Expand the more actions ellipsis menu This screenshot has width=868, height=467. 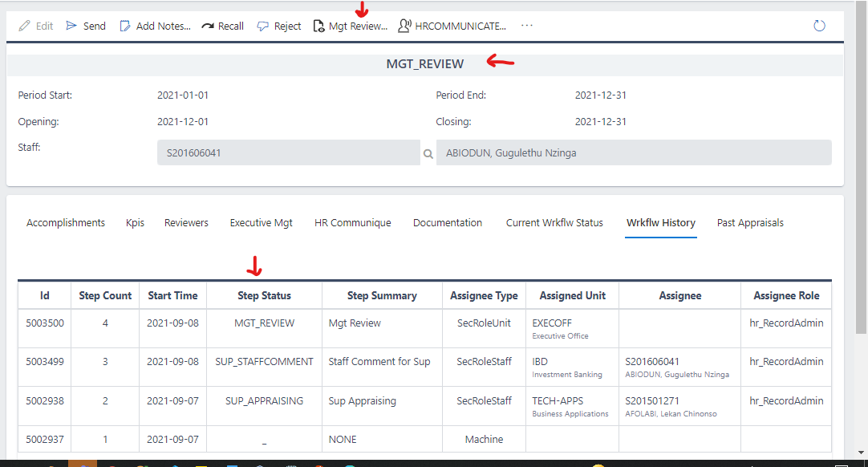point(527,26)
